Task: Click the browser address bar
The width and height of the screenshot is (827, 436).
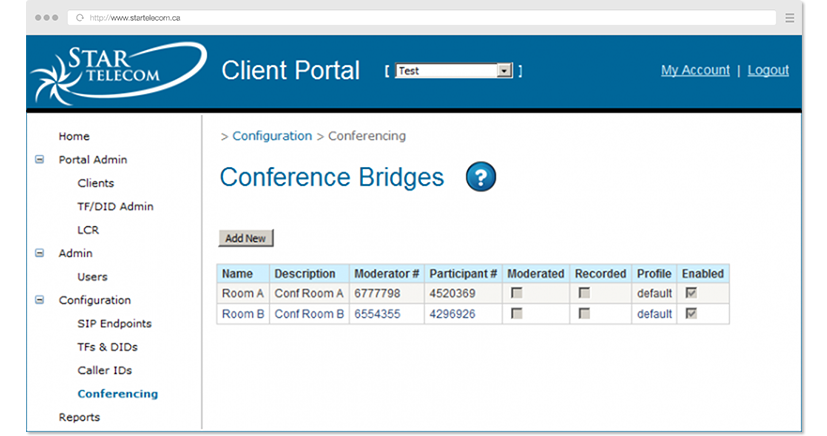Action: 420,18
